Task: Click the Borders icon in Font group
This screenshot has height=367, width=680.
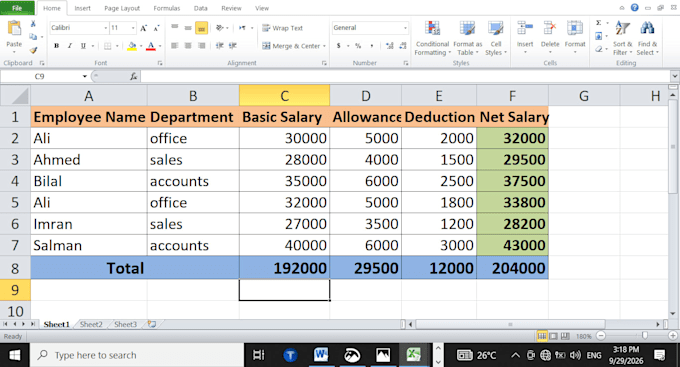Action: pos(108,46)
